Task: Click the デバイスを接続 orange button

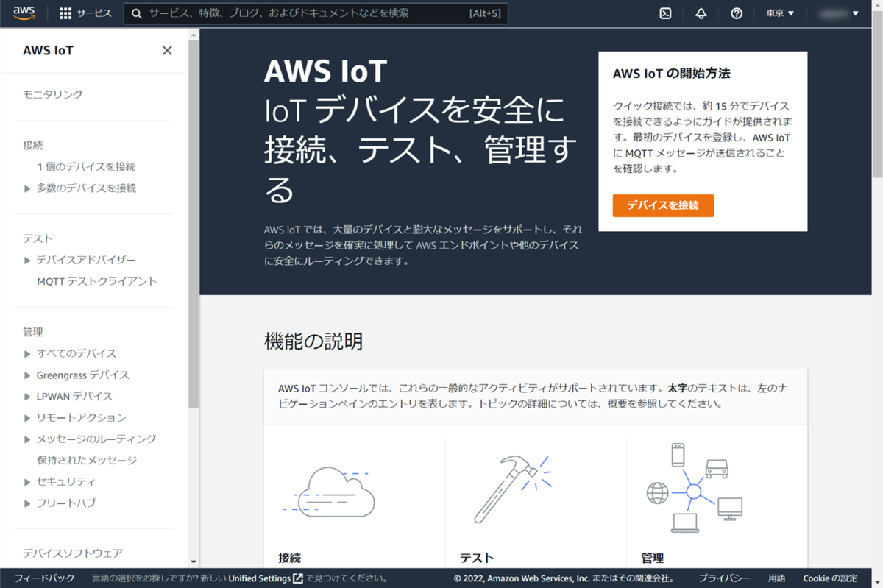Action: coord(663,205)
